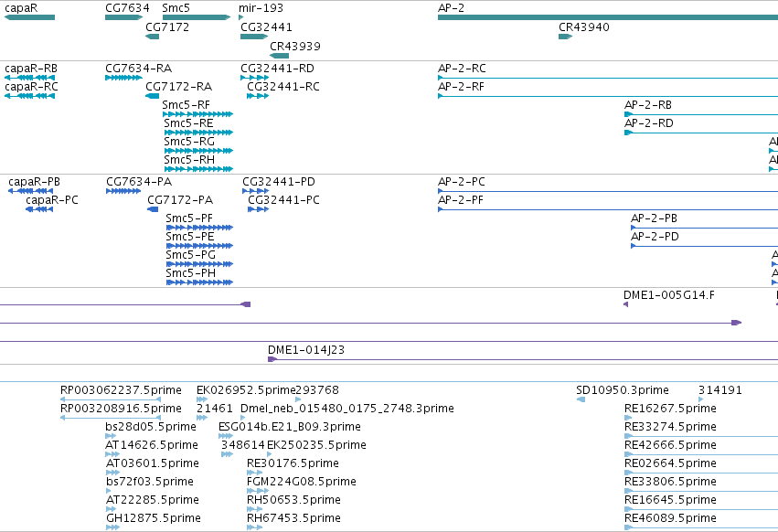Select the Smc5-PF protein label
The height and width of the screenshot is (532, 778).
(x=189, y=218)
